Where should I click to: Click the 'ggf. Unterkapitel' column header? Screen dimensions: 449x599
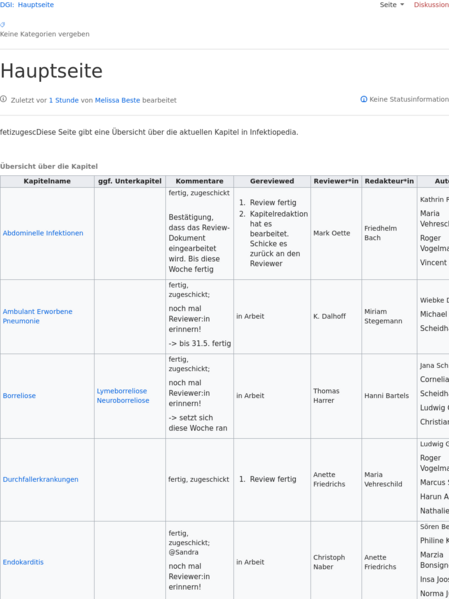[x=130, y=181]
